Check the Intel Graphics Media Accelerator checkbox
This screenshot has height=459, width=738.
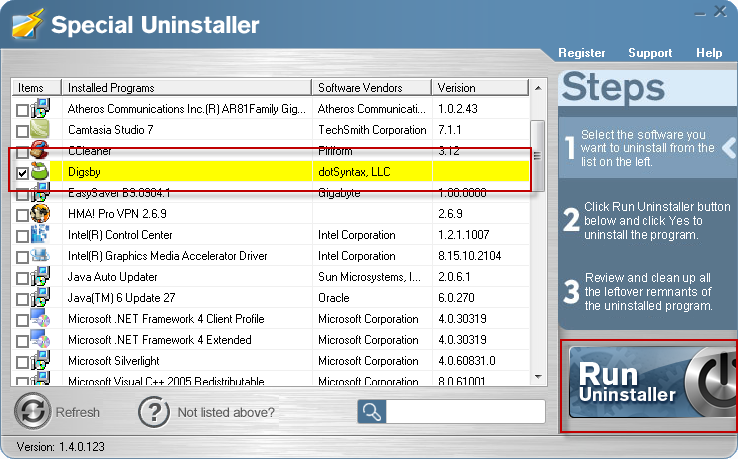[x=22, y=257]
